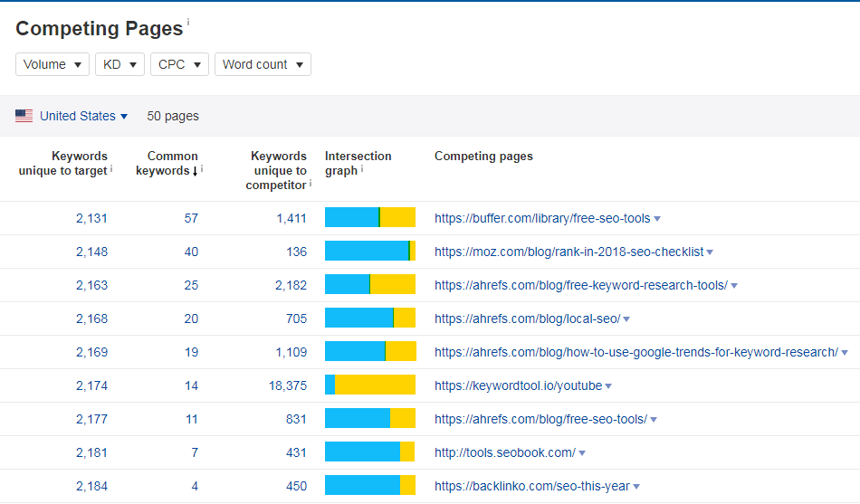Click unique-to-target value 2,131
The image size is (860, 504).
tap(91, 218)
